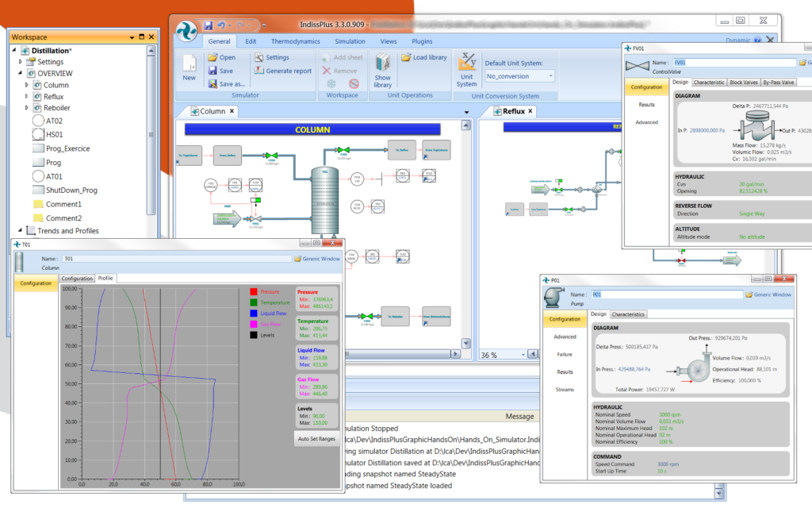Click the T01 Name input field

176,258
